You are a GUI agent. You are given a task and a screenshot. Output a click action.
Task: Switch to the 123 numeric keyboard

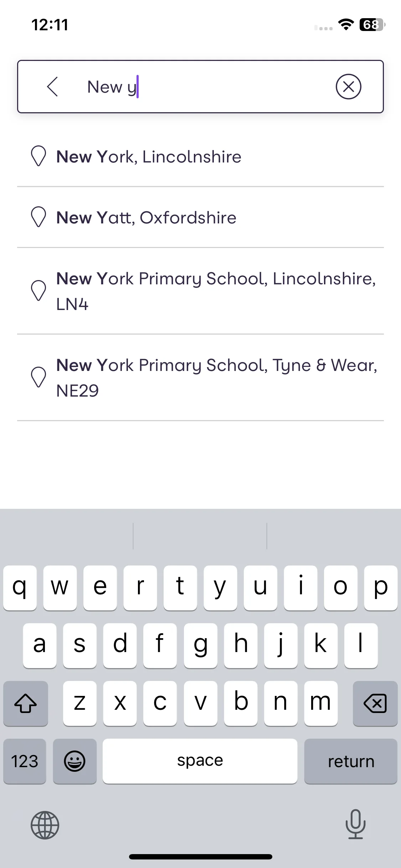click(25, 761)
